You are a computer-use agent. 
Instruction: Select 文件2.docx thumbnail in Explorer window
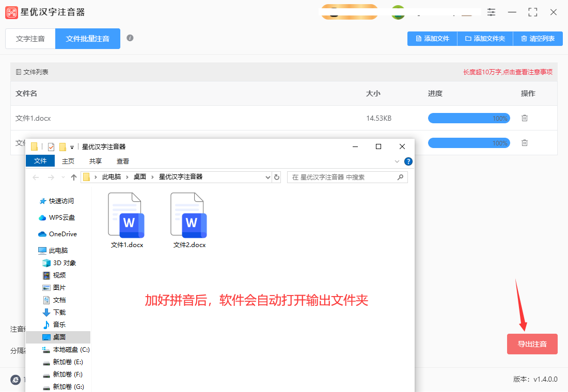(x=189, y=220)
